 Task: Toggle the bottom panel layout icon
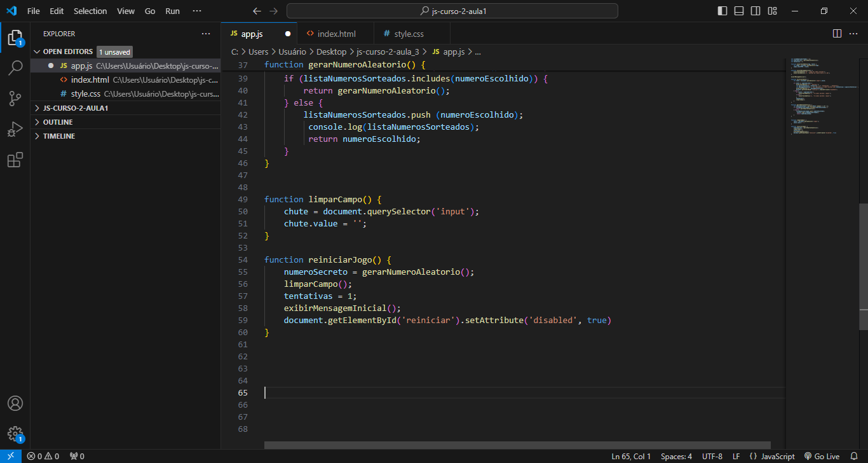pos(739,11)
